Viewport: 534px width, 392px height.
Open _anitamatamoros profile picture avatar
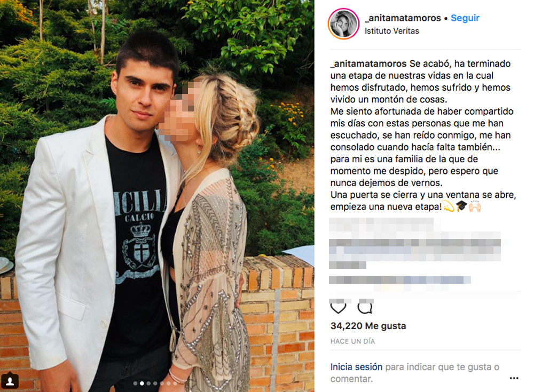pyautogui.click(x=343, y=23)
